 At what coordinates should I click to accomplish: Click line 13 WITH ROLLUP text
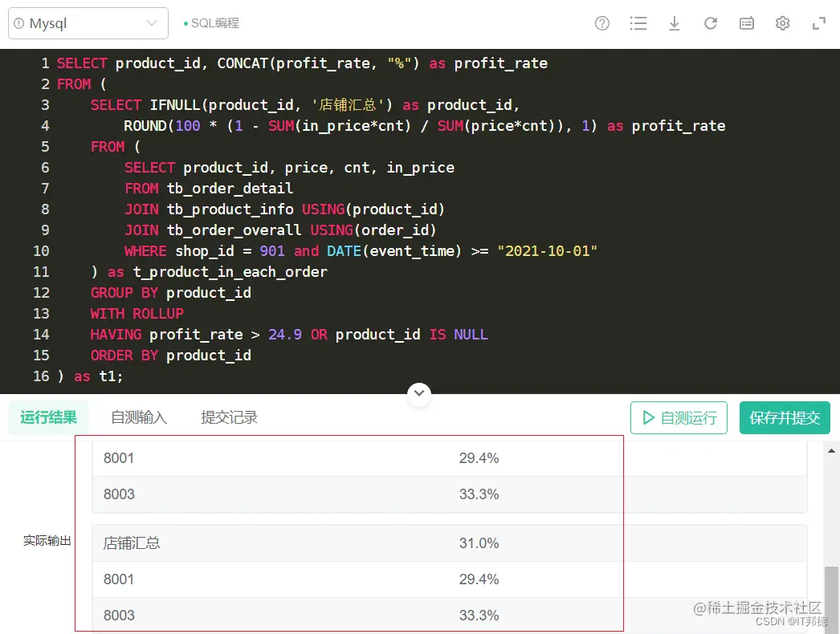pos(137,313)
